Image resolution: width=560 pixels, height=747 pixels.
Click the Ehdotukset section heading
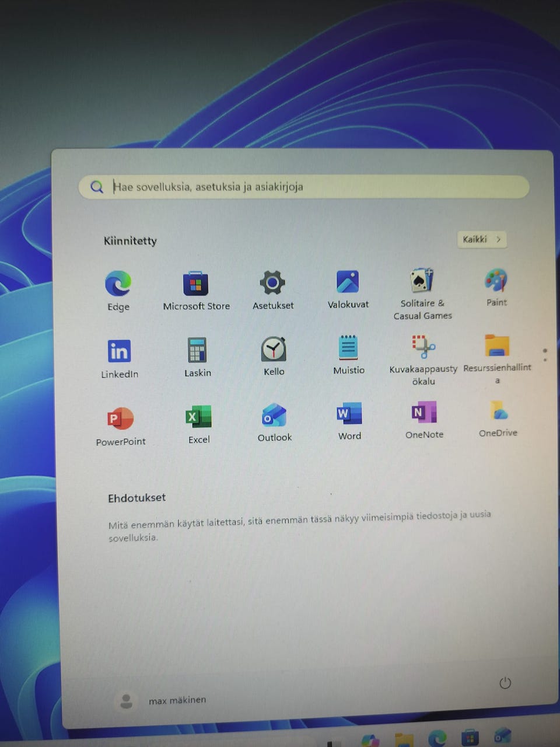pos(136,498)
